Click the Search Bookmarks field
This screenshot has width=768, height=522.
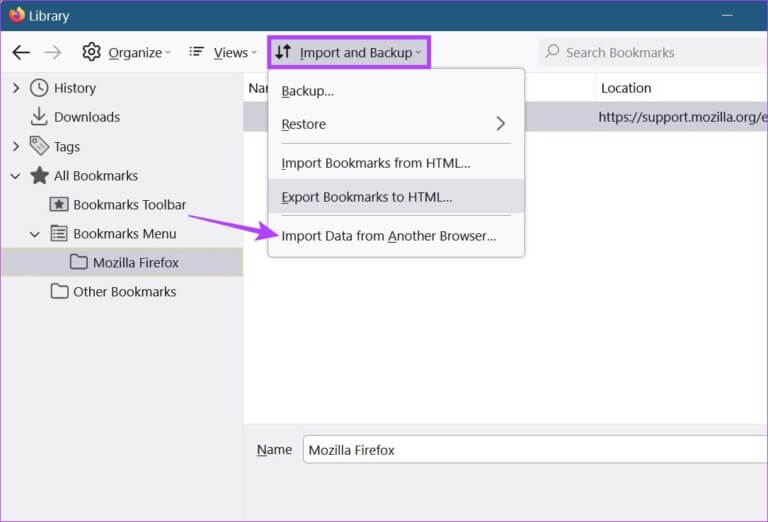coord(654,52)
